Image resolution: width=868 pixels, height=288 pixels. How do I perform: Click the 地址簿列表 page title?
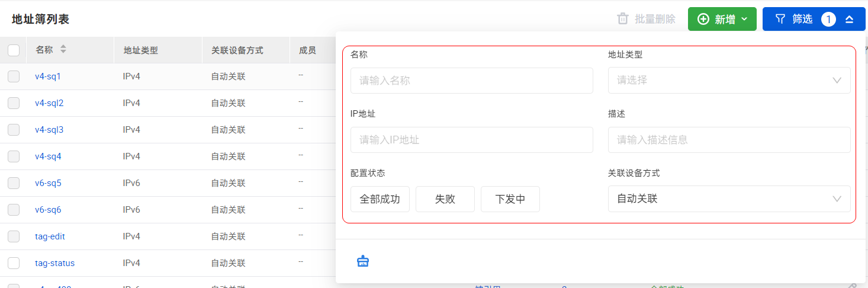[40, 19]
